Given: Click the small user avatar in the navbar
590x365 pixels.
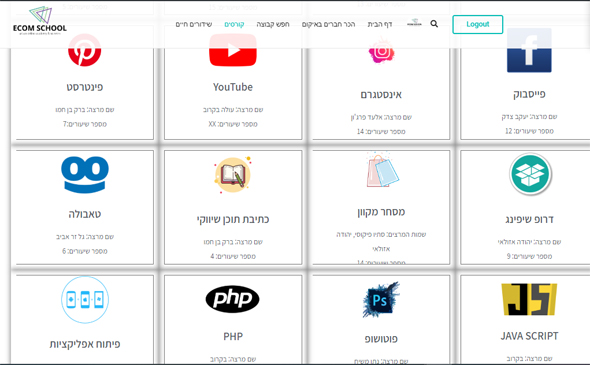Looking at the screenshot, I should 414,23.
